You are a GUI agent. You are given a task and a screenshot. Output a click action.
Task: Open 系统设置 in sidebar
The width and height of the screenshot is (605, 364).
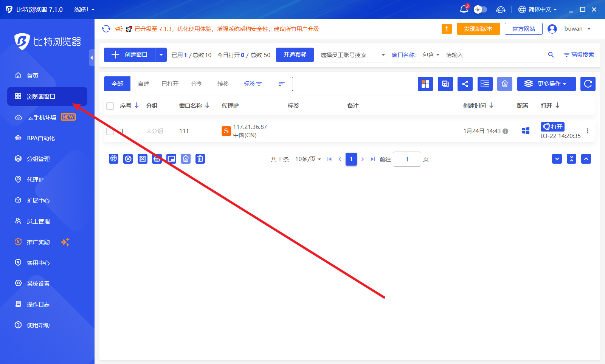47,283
